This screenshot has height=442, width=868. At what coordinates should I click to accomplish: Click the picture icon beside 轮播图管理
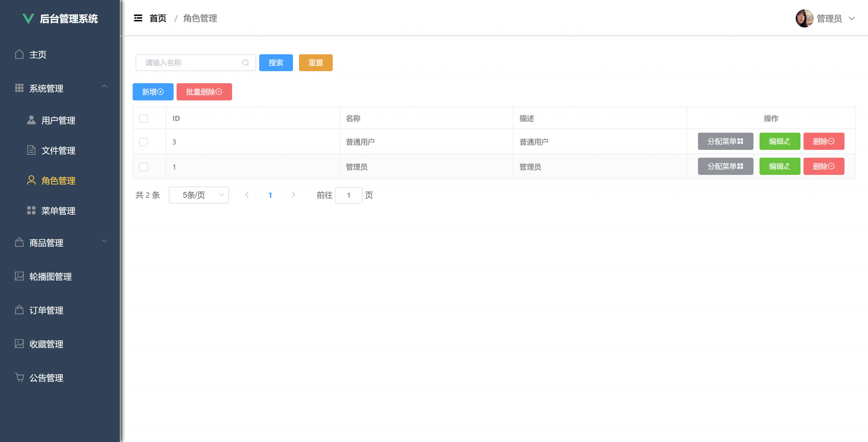click(x=19, y=276)
